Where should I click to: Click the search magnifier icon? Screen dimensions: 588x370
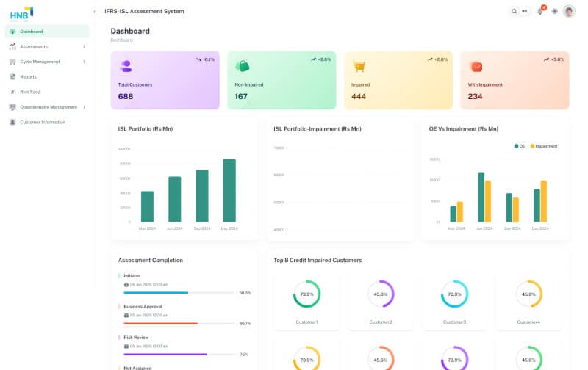[x=514, y=11]
